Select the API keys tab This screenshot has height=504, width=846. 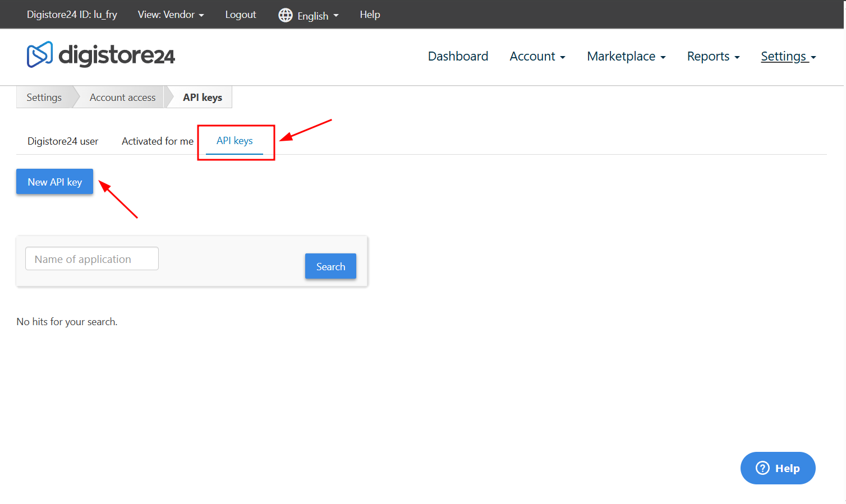(x=235, y=141)
